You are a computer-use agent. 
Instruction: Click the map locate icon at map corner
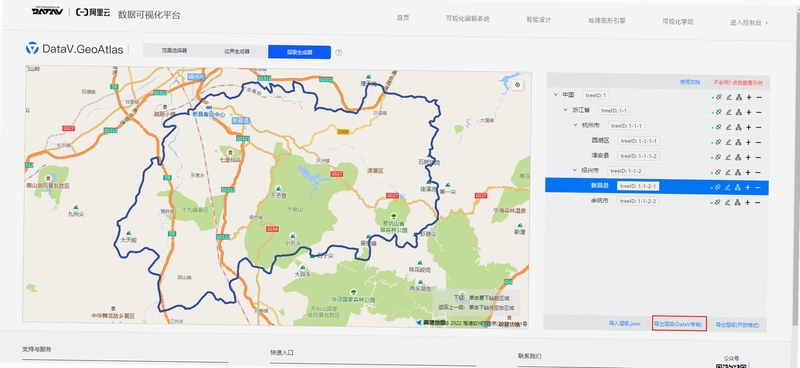[x=518, y=85]
